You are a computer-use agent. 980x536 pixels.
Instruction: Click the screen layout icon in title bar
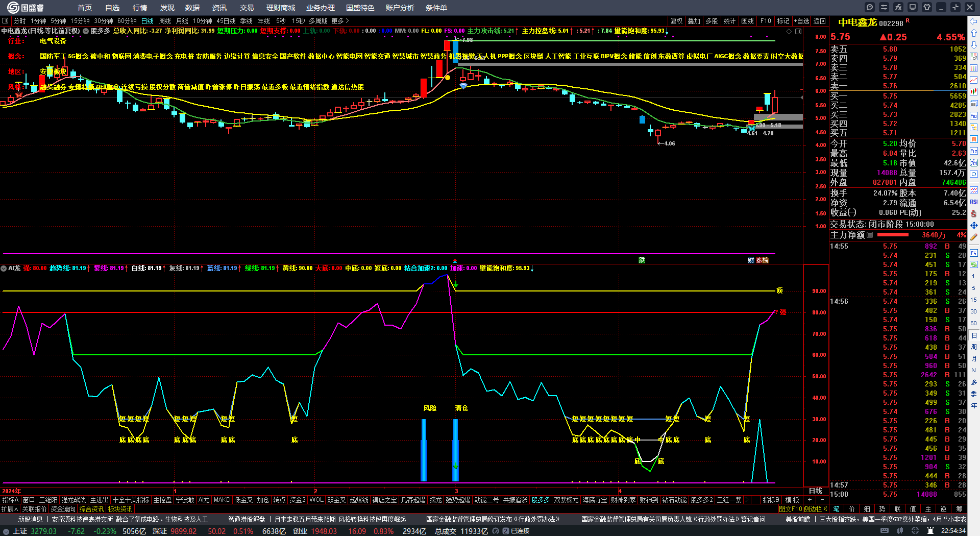913,7
